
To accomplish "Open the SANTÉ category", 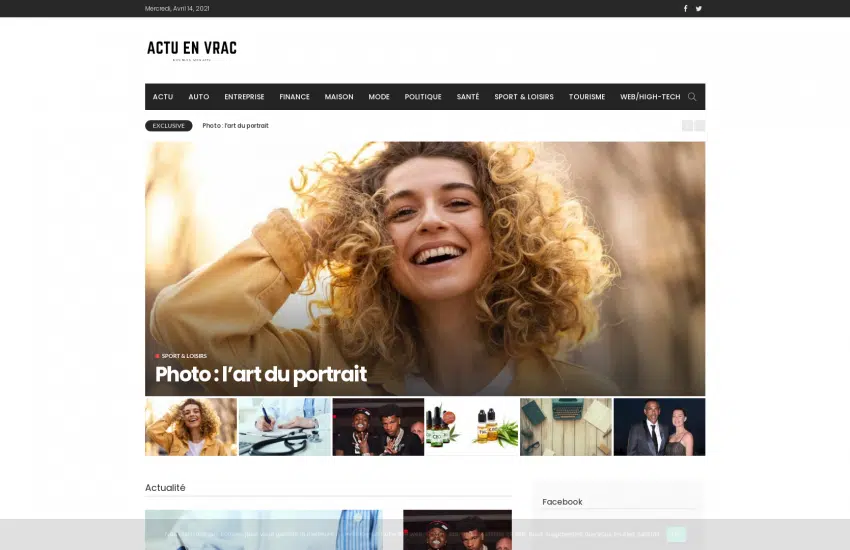I will 468,97.
